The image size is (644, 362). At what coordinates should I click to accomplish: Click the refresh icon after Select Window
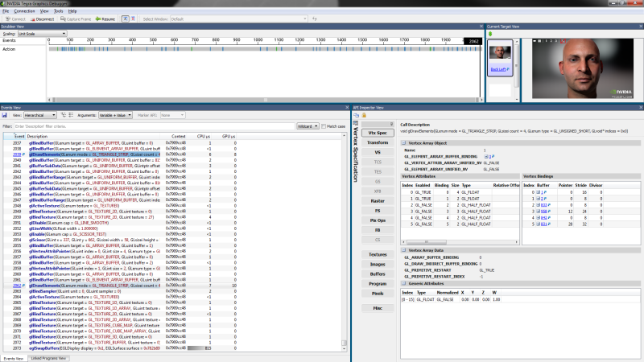(315, 19)
